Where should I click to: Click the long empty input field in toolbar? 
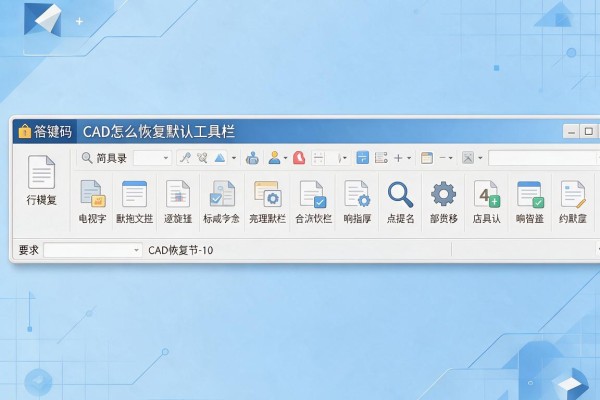point(544,158)
